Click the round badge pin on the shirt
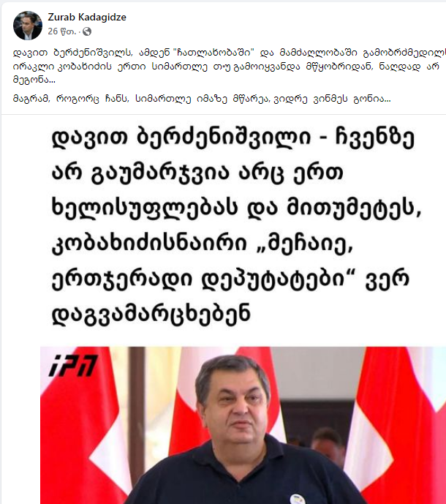This screenshot has height=504, width=446. coord(298,499)
